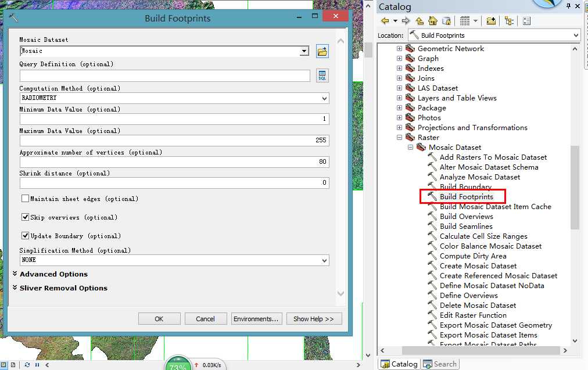Select Create Mosaic Dataset tool
This screenshot has height=370, width=588.
478,266
